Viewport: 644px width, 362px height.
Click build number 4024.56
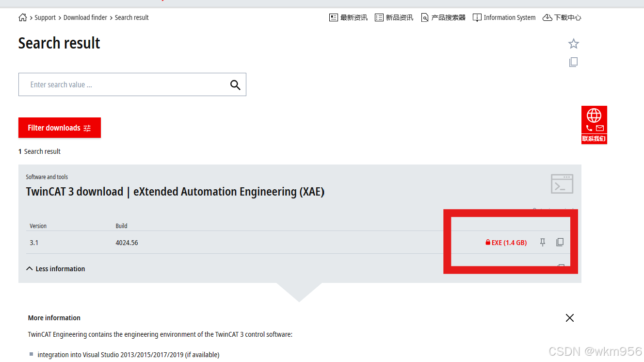tap(127, 243)
